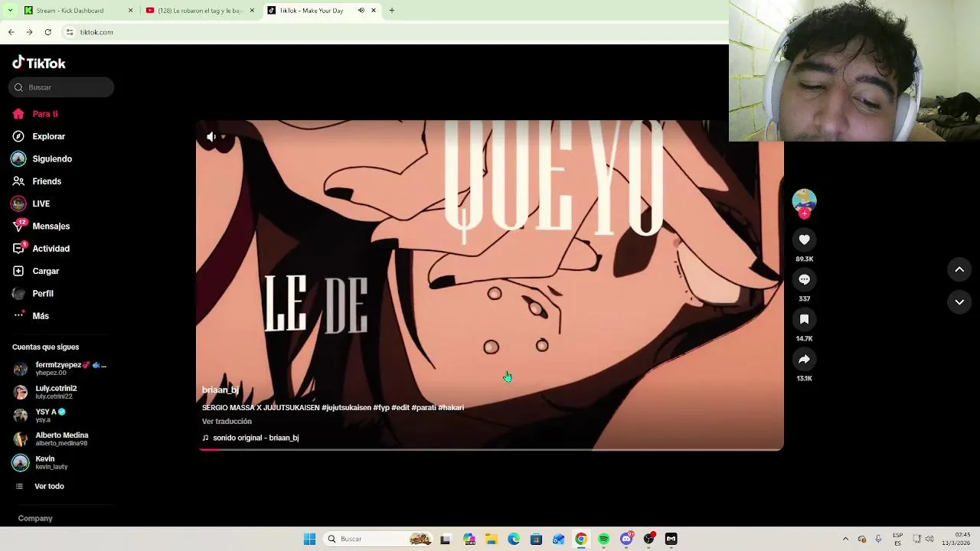
Task: Like the video with heart icon
Action: pyautogui.click(x=804, y=240)
